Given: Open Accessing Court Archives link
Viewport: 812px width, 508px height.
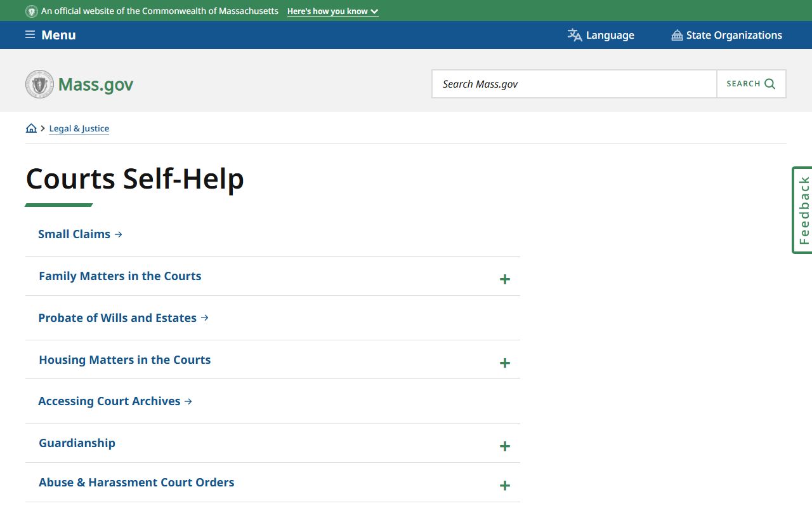Looking at the screenshot, I should coord(115,401).
